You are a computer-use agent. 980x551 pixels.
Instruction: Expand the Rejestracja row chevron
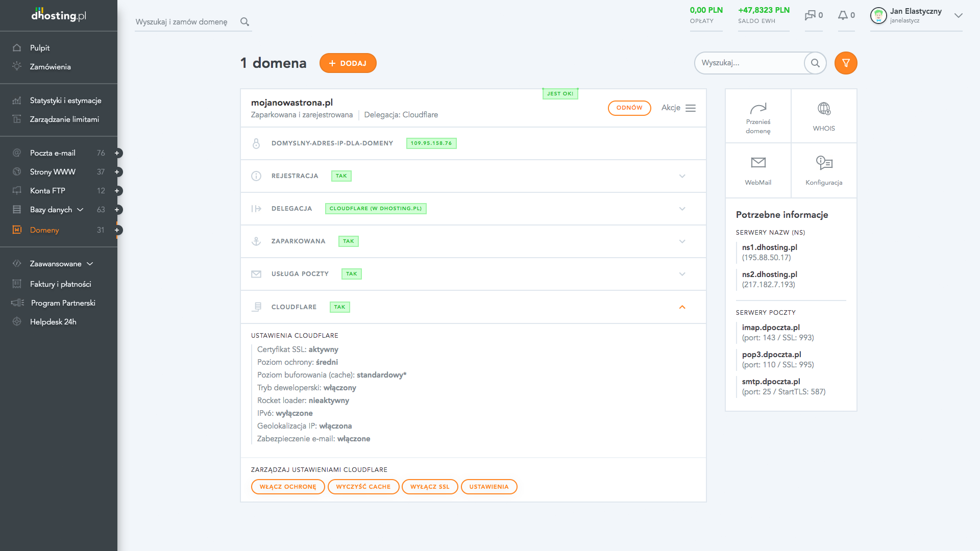(x=682, y=176)
